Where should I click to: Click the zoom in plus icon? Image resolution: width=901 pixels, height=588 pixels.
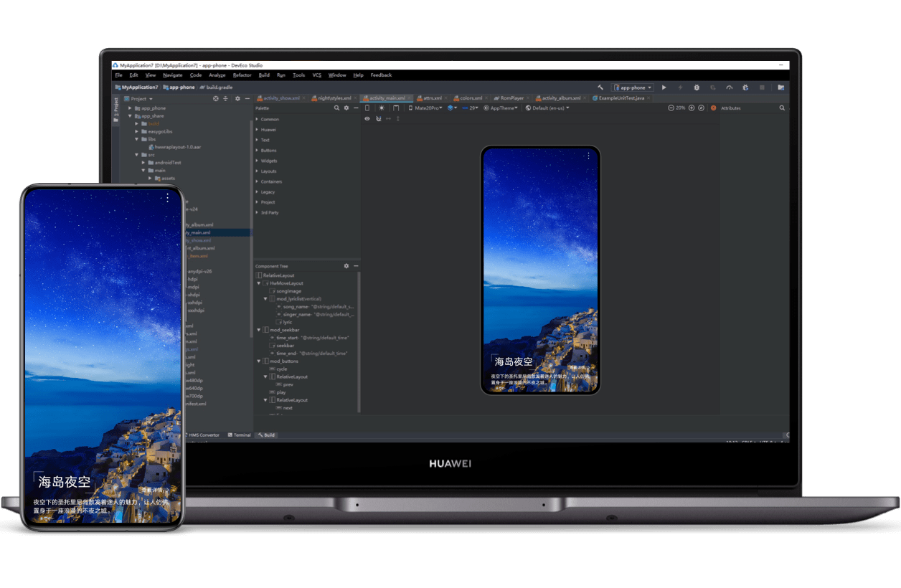click(692, 108)
